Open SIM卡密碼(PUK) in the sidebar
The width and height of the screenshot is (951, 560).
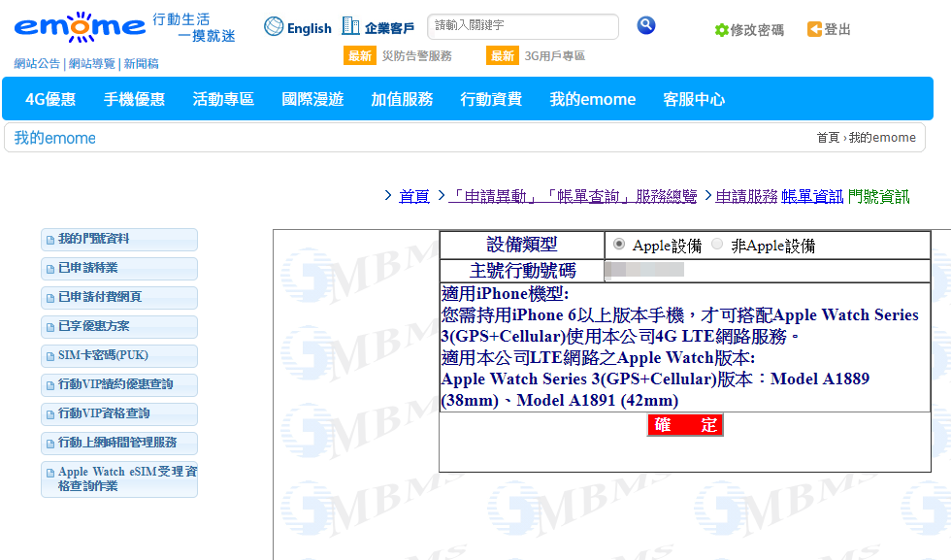click(x=119, y=356)
